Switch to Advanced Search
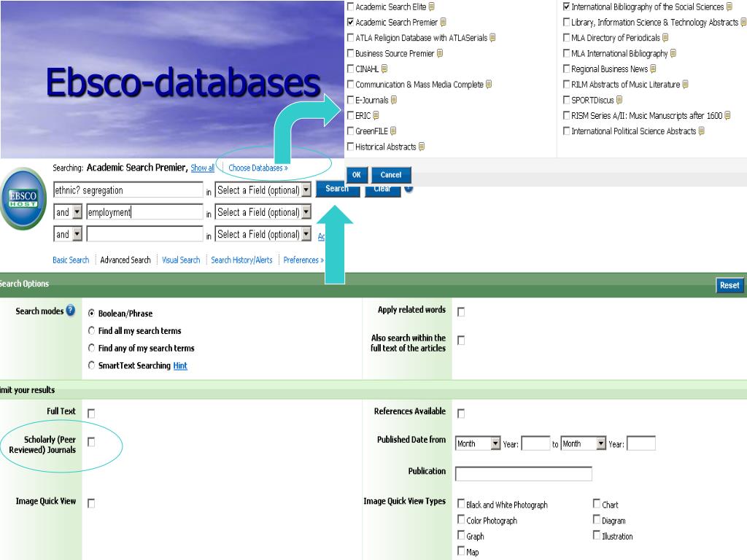Screen dimensions: 747x560 (x=125, y=260)
